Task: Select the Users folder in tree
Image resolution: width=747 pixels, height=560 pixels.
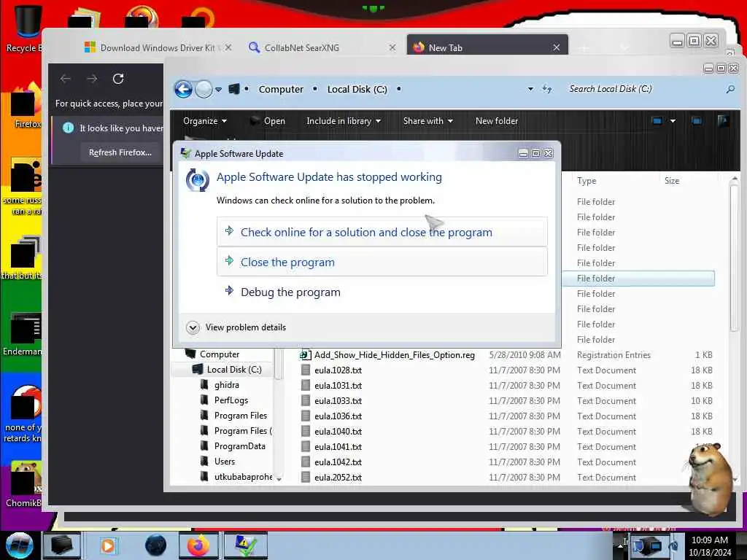Action: [x=224, y=461]
